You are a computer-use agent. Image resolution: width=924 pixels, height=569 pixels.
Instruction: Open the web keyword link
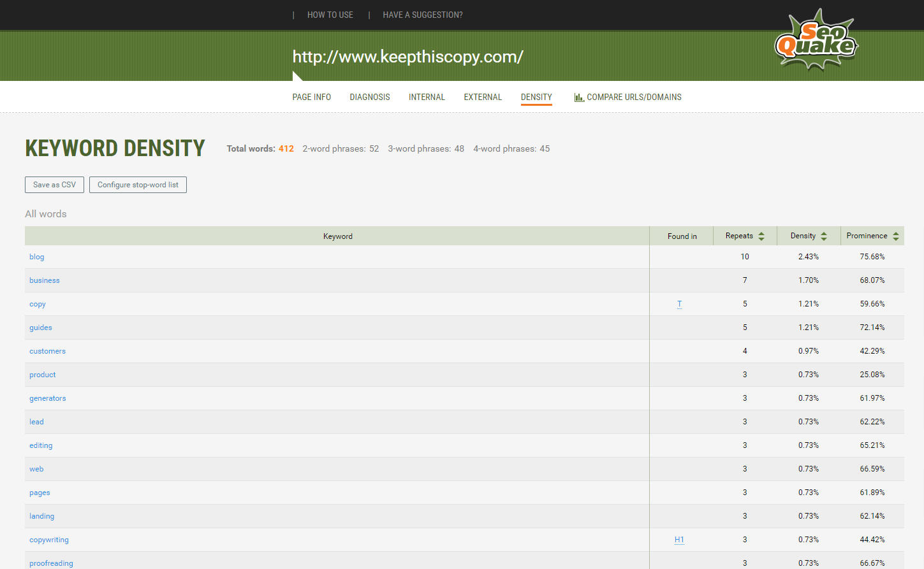tap(36, 469)
